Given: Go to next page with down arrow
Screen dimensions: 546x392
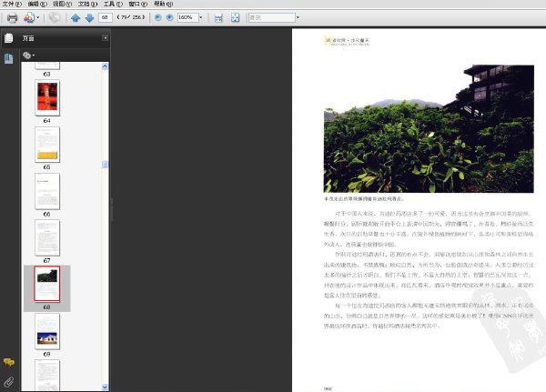Looking at the screenshot, I should [x=89, y=18].
